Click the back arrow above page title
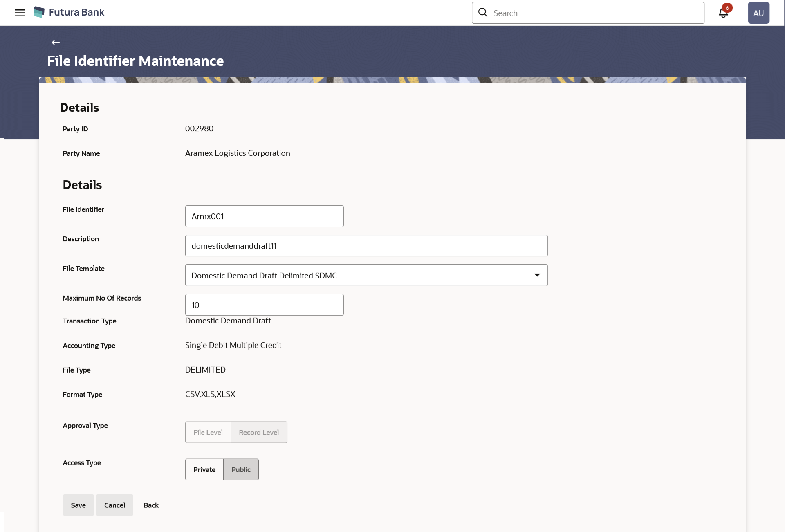 coord(56,43)
